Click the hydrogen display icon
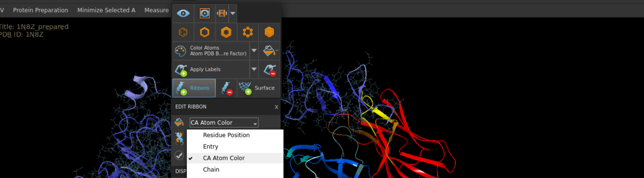 (x=222, y=13)
